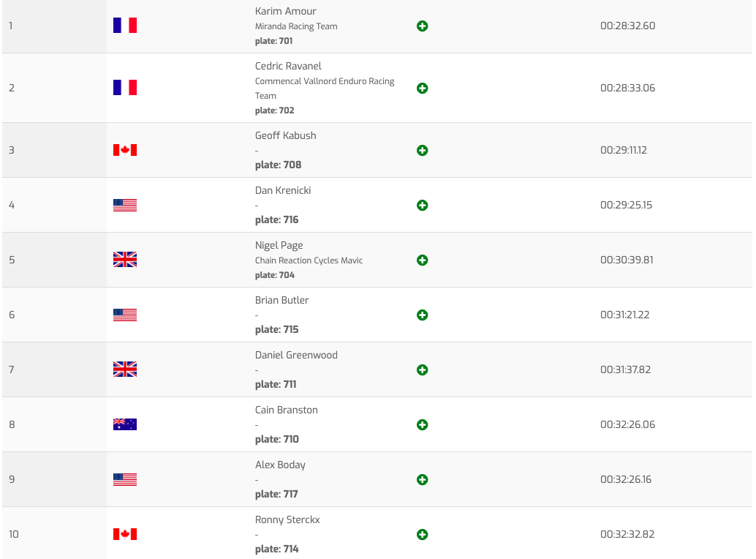The image size is (756, 559).
Task: Click the US flag beside Dan Krenicki
Action: tap(125, 205)
